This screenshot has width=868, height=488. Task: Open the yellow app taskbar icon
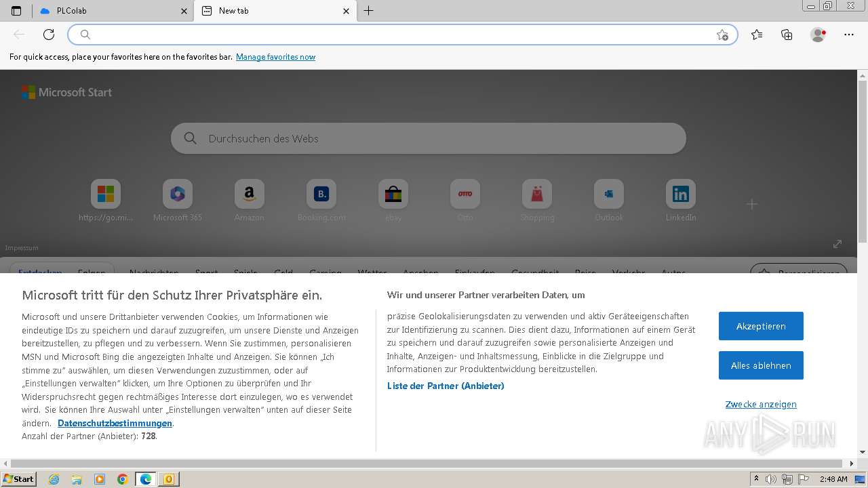[x=168, y=479]
